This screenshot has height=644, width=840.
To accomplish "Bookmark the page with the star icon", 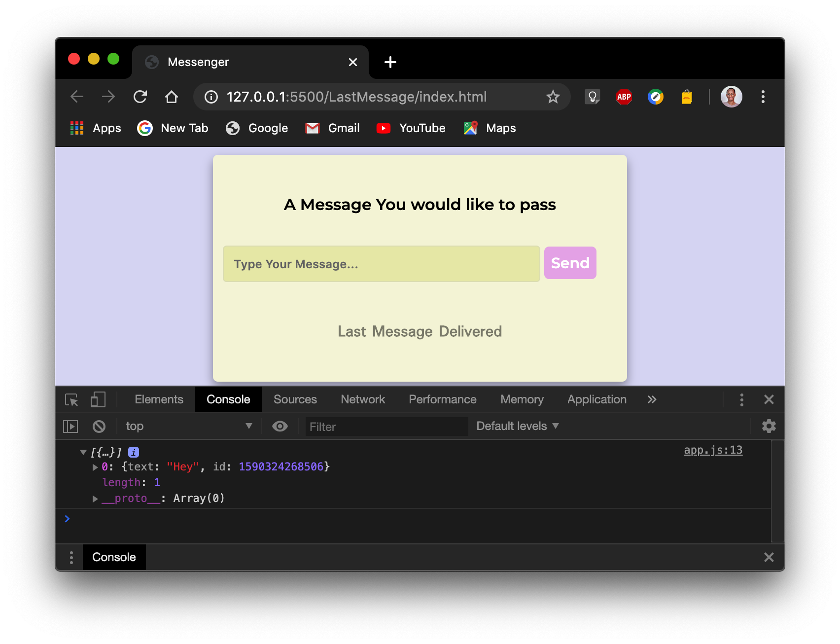I will [x=553, y=97].
